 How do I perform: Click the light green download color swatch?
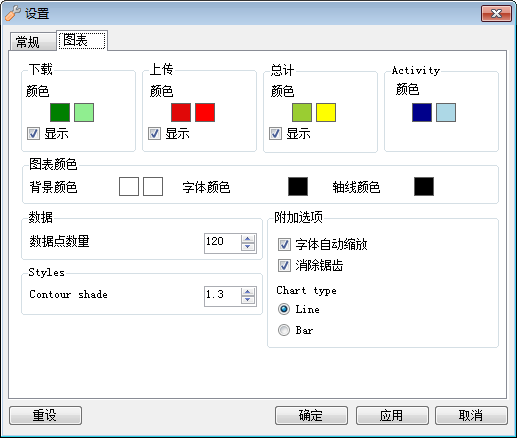click(84, 112)
